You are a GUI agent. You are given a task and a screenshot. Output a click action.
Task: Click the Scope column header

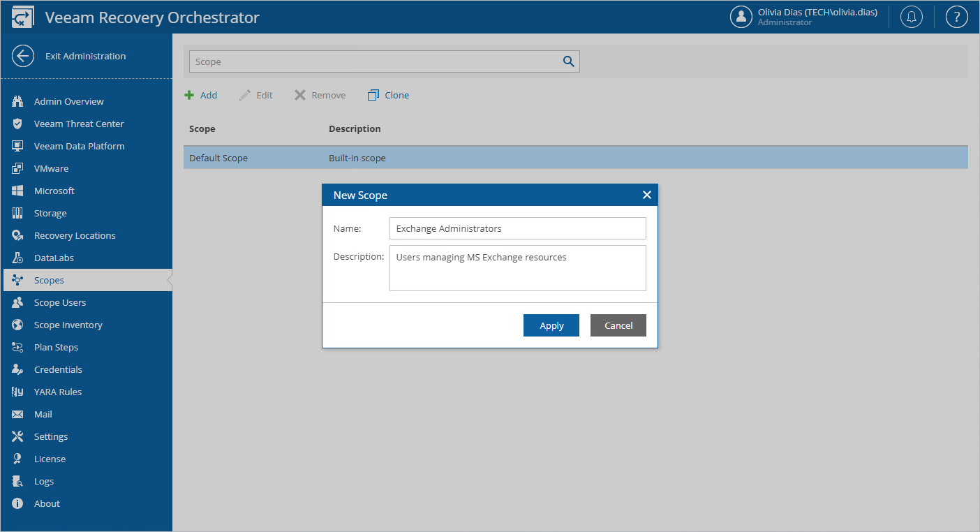pyautogui.click(x=202, y=128)
